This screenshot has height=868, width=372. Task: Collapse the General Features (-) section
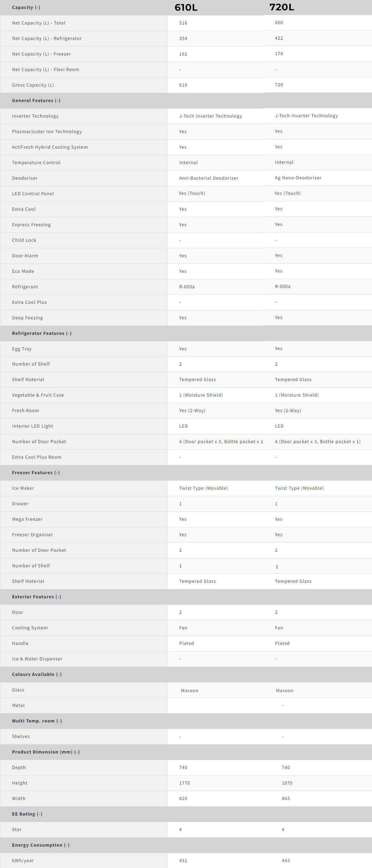coord(36,101)
